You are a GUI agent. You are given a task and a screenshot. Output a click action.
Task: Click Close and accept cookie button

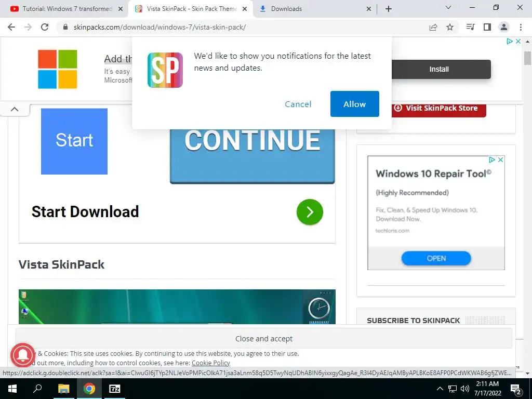(x=263, y=339)
